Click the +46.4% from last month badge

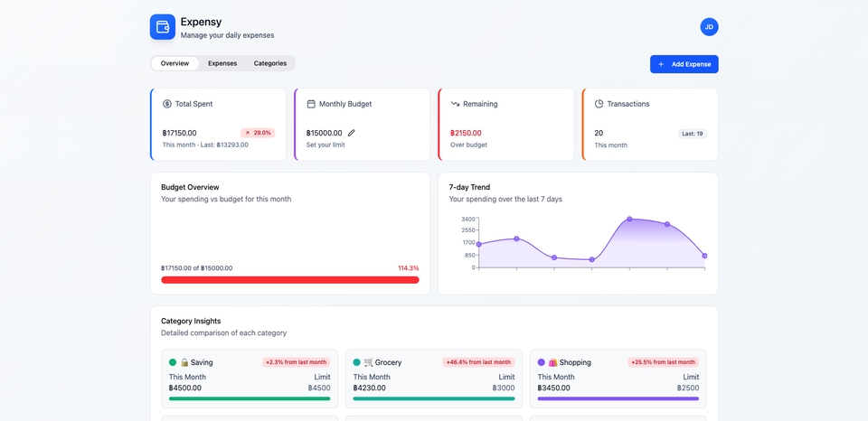coord(478,362)
